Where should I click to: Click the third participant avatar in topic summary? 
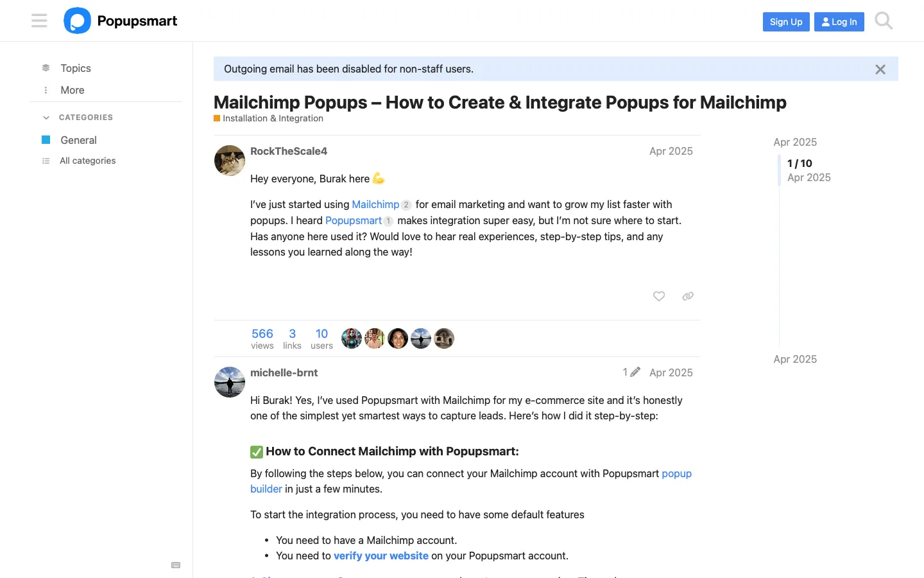(x=398, y=338)
